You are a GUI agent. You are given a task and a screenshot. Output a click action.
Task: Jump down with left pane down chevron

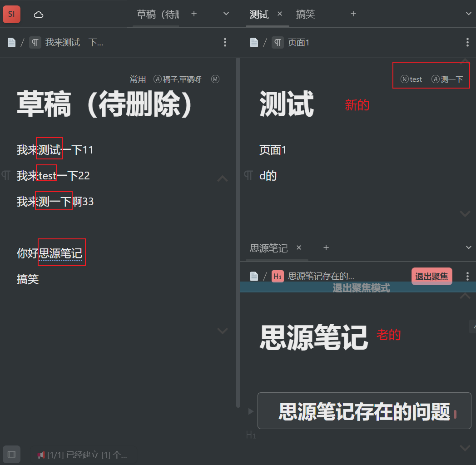[x=223, y=331]
